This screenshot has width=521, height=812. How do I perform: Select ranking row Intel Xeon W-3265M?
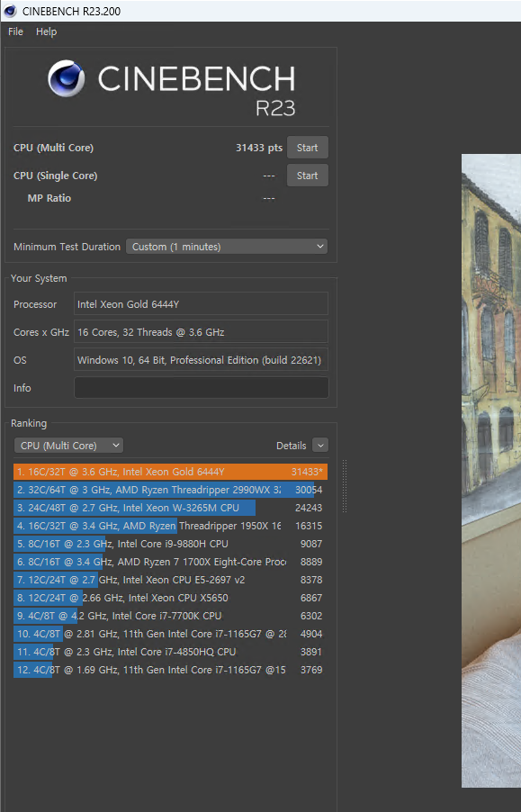pyautogui.click(x=170, y=508)
